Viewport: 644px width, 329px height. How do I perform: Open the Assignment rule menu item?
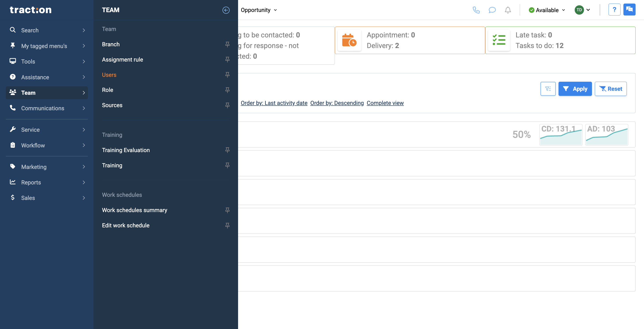(x=122, y=60)
